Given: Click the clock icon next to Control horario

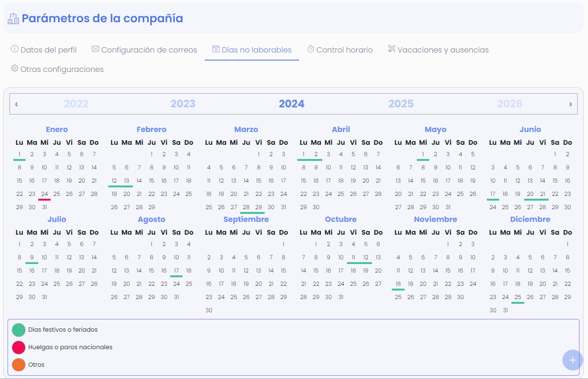Looking at the screenshot, I should [311, 49].
